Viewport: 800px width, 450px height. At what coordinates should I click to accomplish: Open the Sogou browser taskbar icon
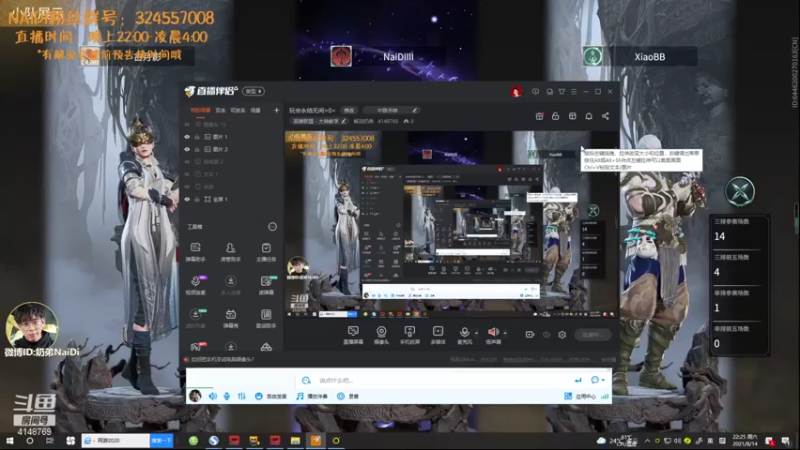pyautogui.click(x=214, y=441)
